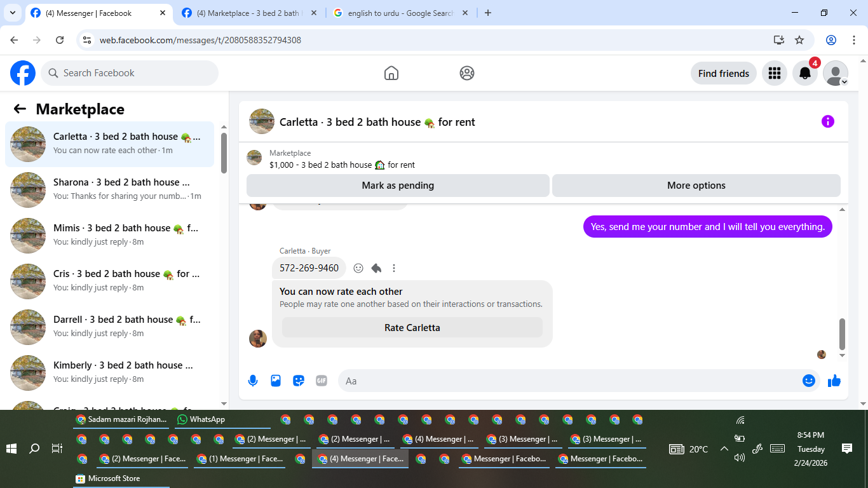This screenshot has height=488, width=868.
Task: Open the $1,000 3 bed 2 bath listing link
Action: (342, 165)
